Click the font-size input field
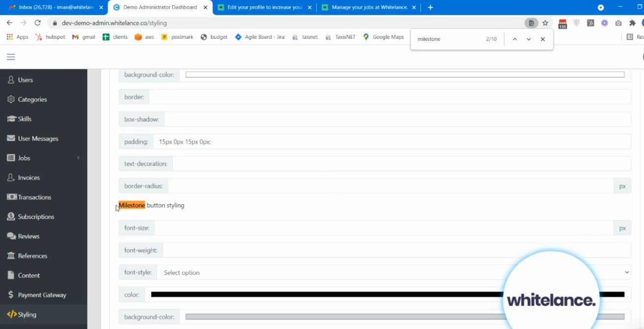The image size is (644, 329). click(x=384, y=228)
